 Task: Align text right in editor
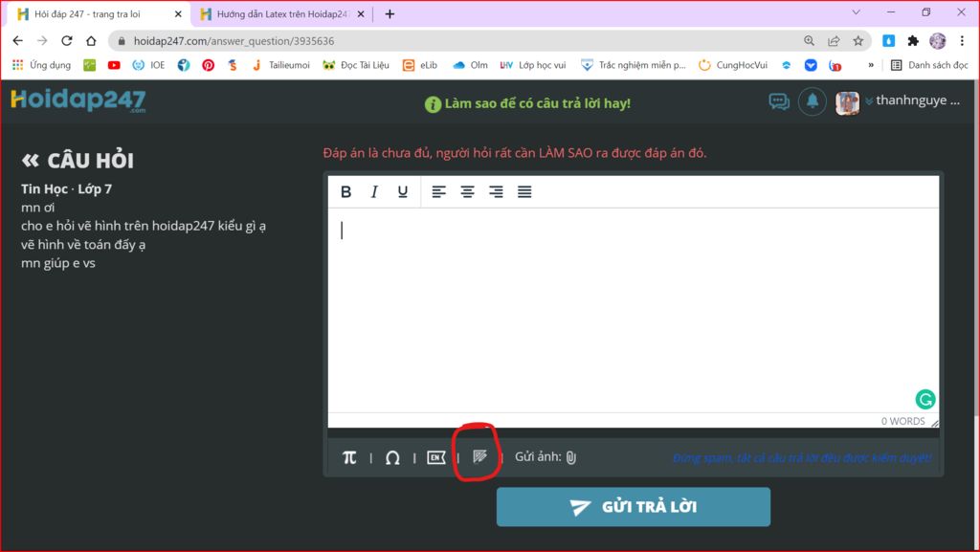496,192
